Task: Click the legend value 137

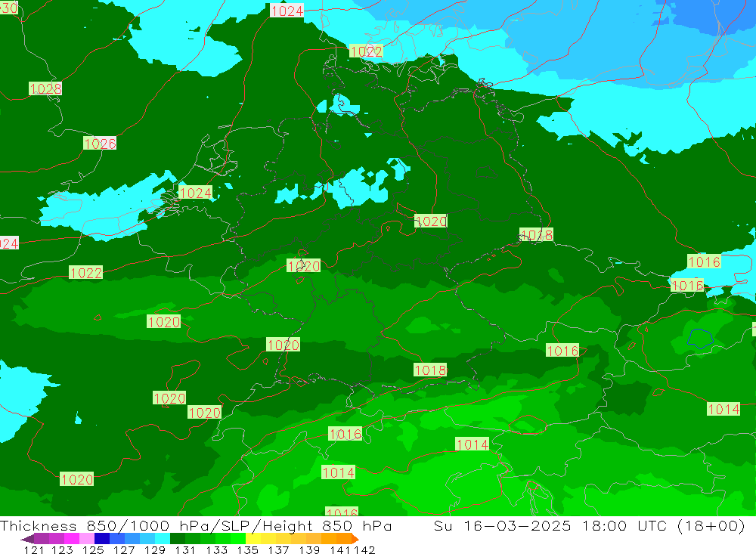Action: click(x=278, y=549)
